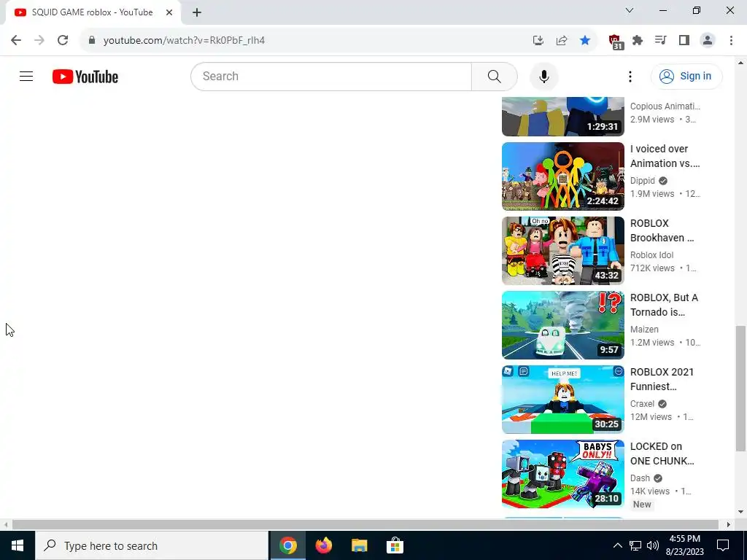Open 'ROBLOX, But A Tornado is' title

(664, 305)
